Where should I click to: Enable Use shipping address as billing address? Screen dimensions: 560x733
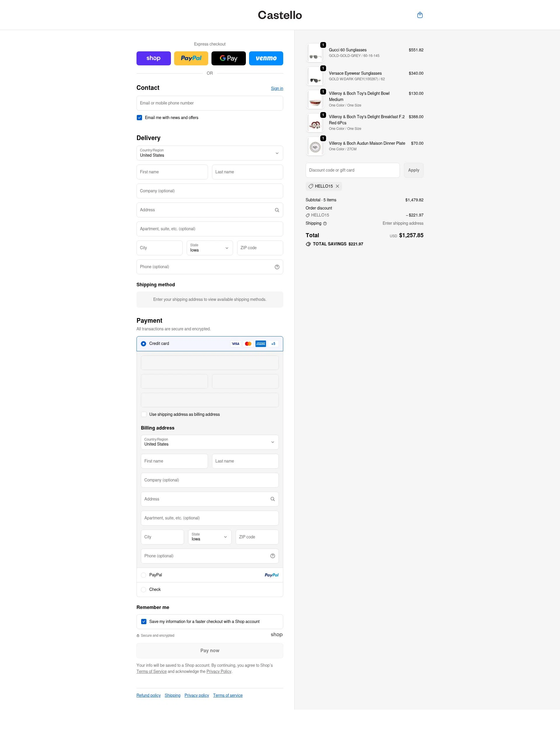[144, 414]
